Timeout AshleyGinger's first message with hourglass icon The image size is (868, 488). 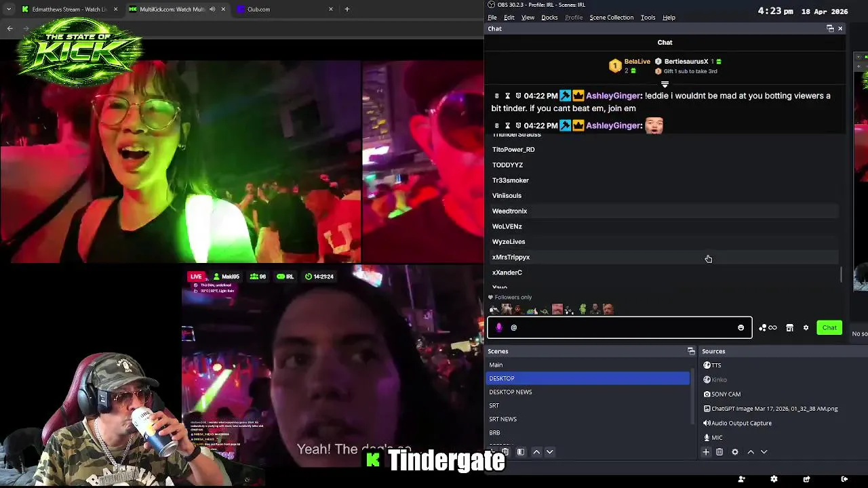point(507,96)
